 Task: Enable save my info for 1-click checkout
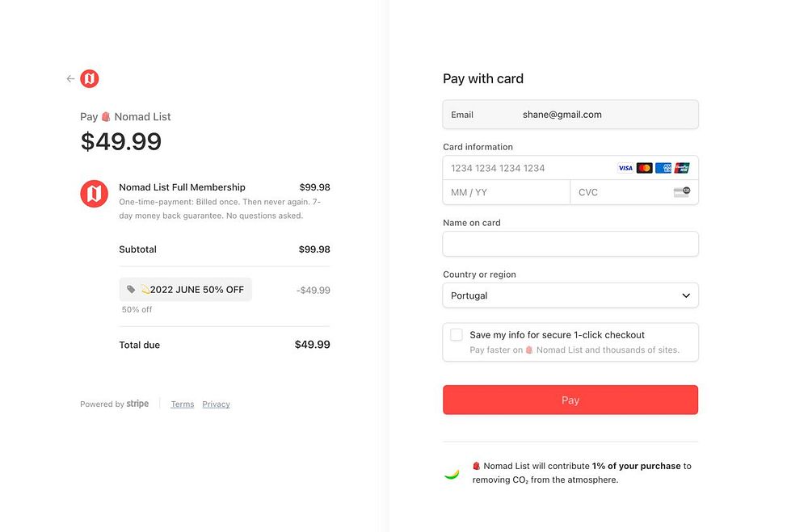point(457,335)
